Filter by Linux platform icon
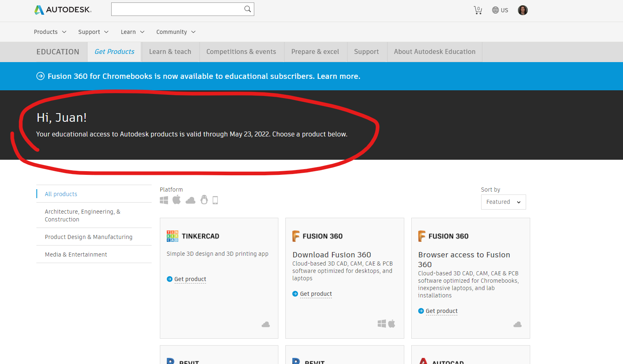 (204, 200)
